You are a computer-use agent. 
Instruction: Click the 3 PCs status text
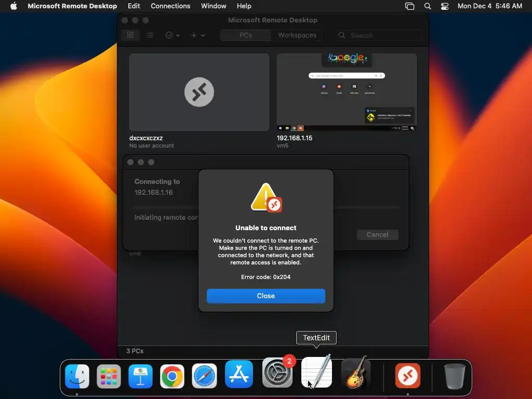click(x=135, y=351)
